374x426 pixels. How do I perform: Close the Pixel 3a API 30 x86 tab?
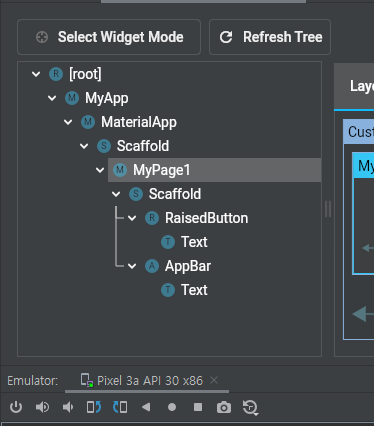pyautogui.click(x=214, y=380)
